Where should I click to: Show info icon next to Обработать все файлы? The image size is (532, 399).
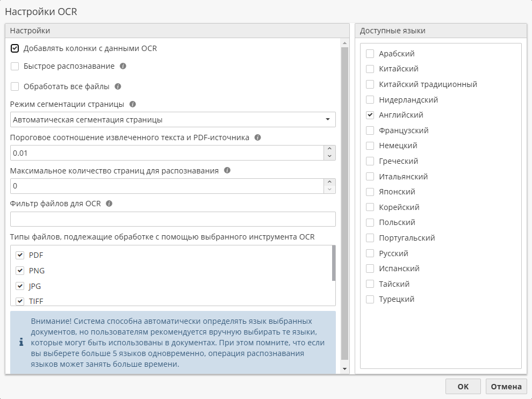118,86
